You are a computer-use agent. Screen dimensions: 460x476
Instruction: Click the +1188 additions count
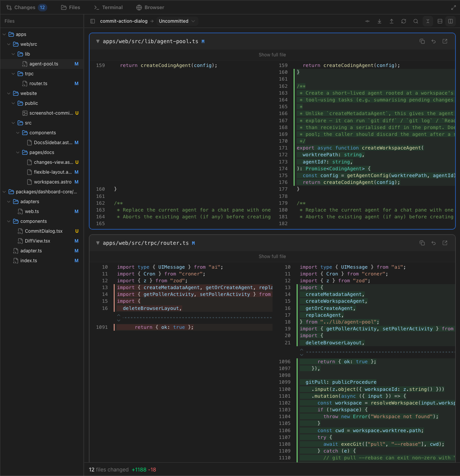139,470
